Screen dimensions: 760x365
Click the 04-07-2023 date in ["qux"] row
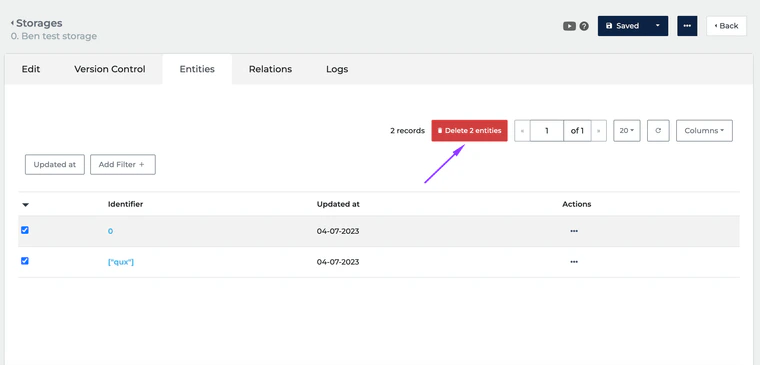click(x=338, y=262)
